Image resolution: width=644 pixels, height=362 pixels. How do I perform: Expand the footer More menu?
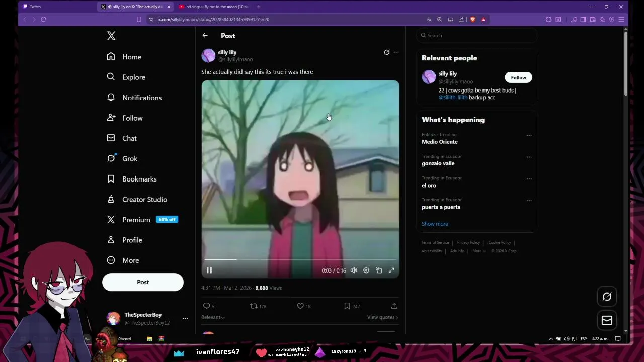pyautogui.click(x=479, y=251)
